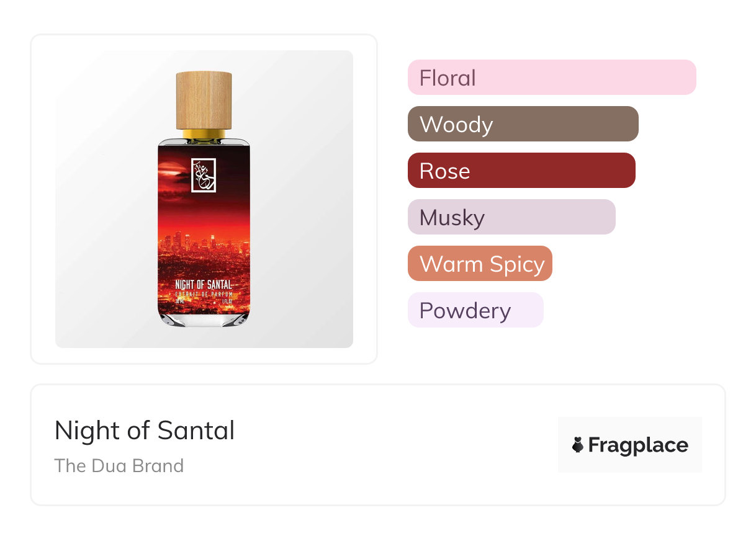This screenshot has height=536, width=756.
Task: Click the Powdery accord bar
Action: pos(475,310)
